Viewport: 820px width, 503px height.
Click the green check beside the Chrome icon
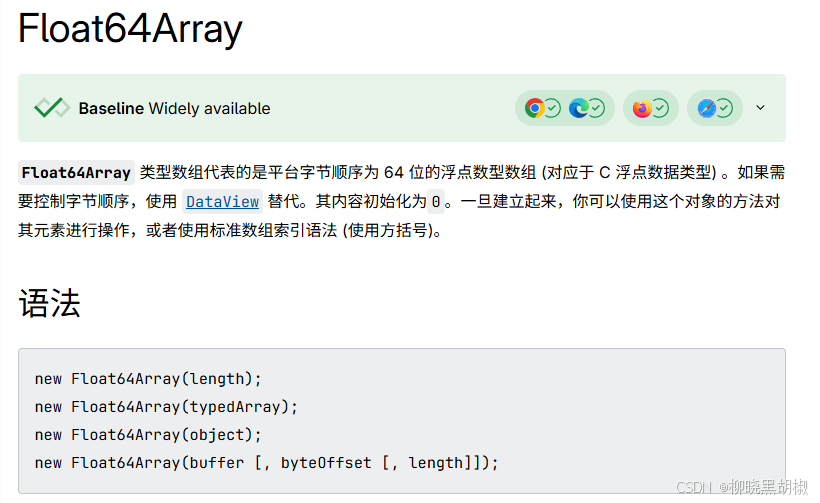(x=553, y=108)
